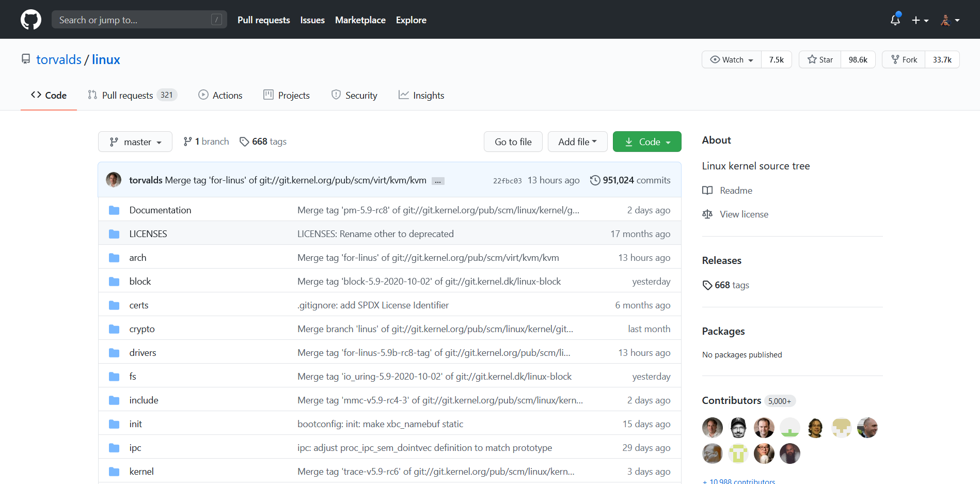Open the user avatar menu

tap(950, 20)
